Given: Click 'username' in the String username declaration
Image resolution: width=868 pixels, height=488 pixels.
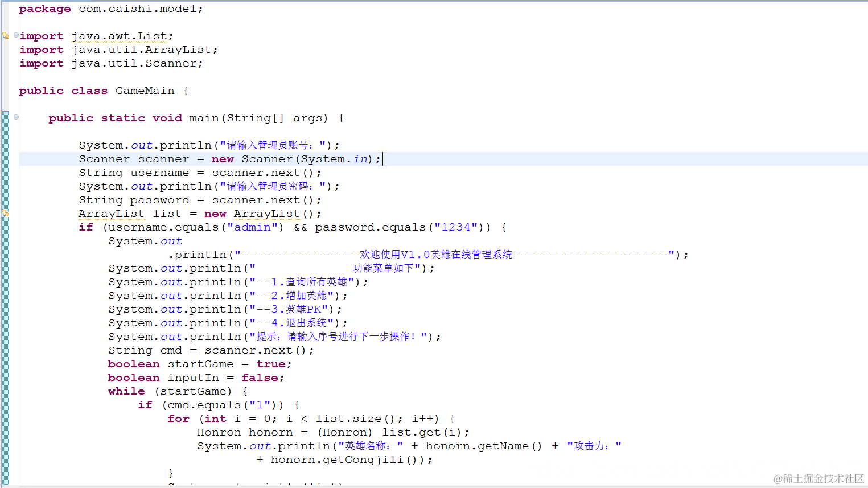Looking at the screenshot, I should [x=160, y=173].
